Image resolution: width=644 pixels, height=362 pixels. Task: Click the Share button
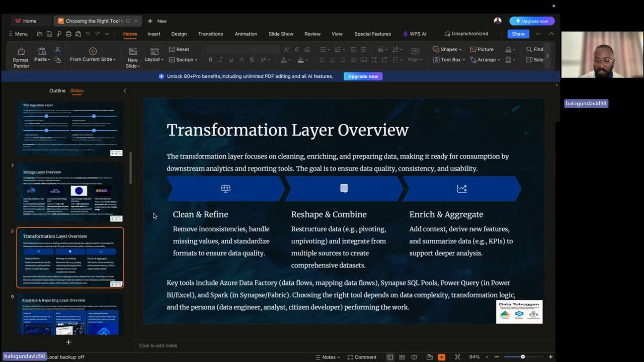point(518,34)
